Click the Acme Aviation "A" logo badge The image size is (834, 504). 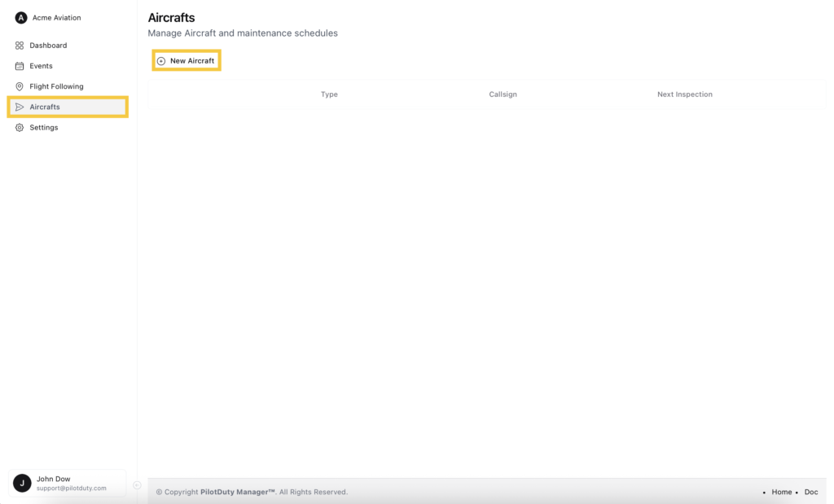pyautogui.click(x=21, y=18)
